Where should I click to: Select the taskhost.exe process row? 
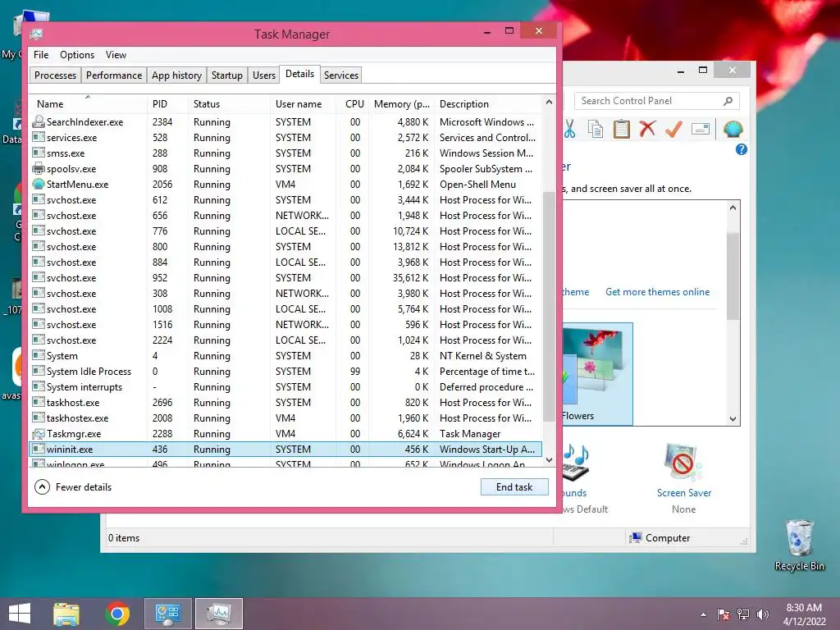coord(286,402)
